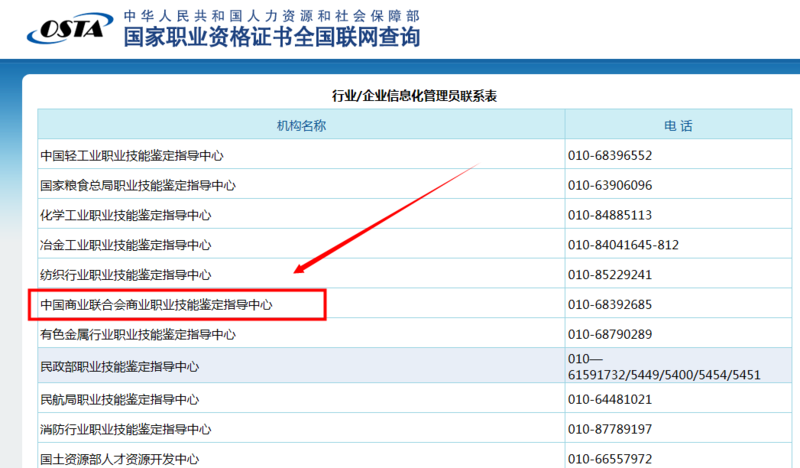
Task: Click the 国家职业资格证书全国联网查询 site title
Action: click(271, 39)
